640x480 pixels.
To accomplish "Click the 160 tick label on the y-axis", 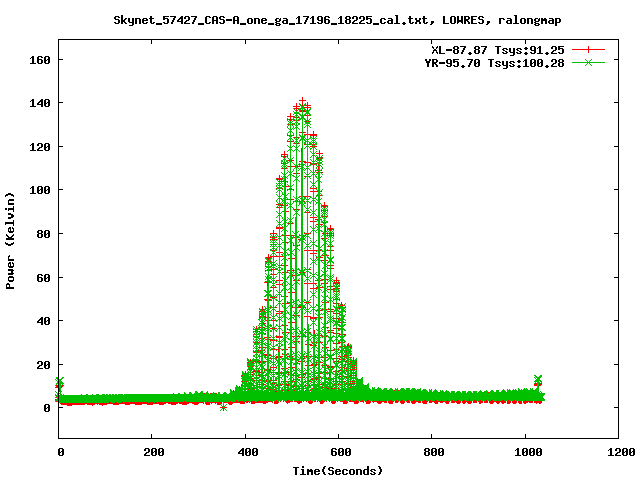I will [40, 60].
